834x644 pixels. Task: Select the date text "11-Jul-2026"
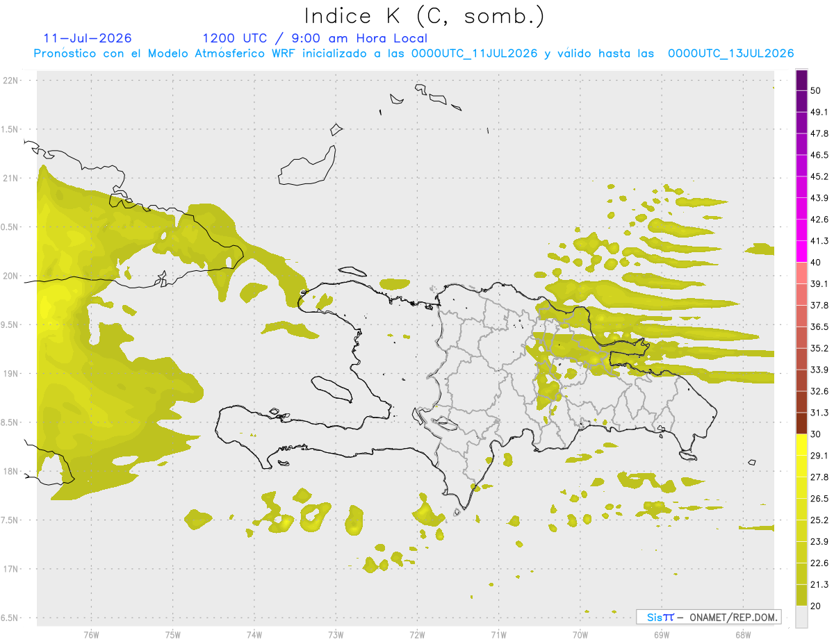coord(88,38)
